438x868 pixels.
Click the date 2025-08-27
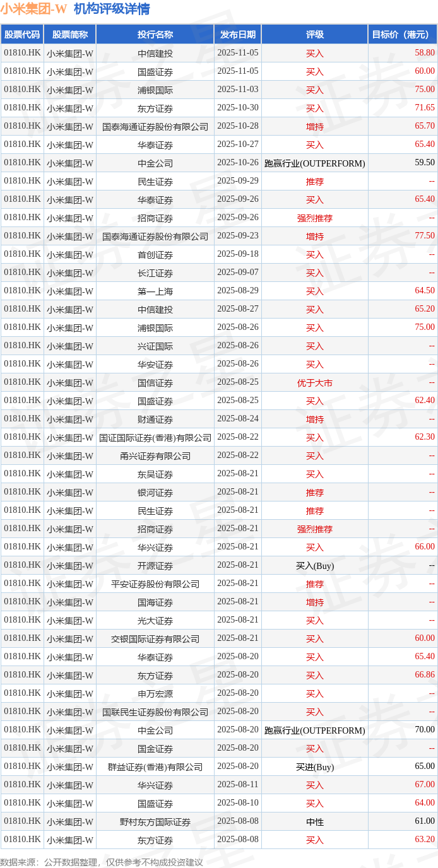tap(238, 309)
